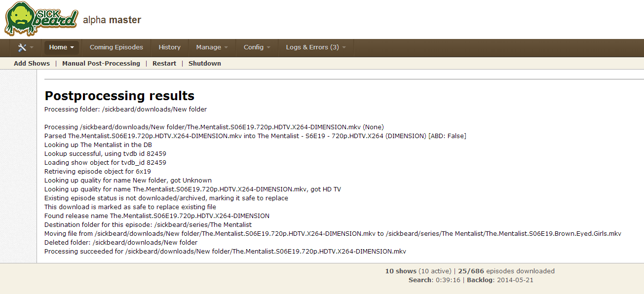Open the History page

(170, 47)
